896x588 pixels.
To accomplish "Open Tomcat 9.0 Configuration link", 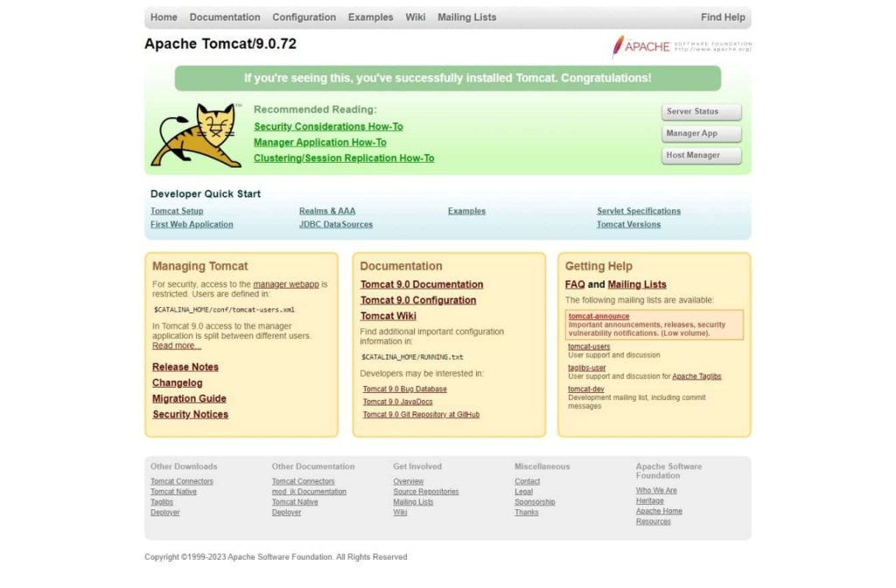I will 418,301.
